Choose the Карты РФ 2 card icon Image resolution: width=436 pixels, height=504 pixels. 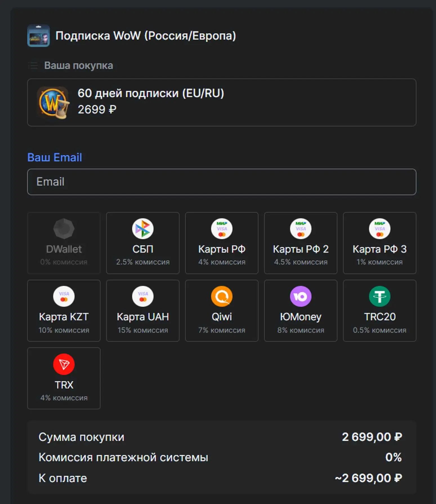pos(301,229)
